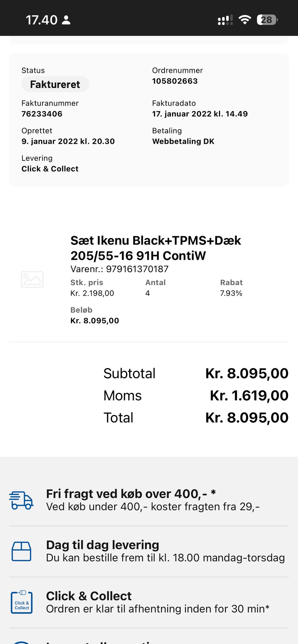298x644 pixels.
Task: Tap the Faktureret status badge
Action: pos(55,84)
